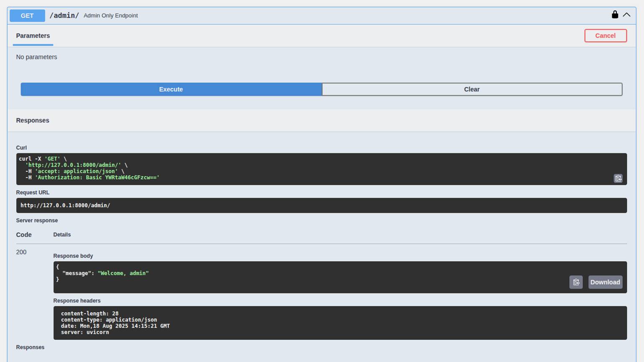Click the "Welcome, admin" message value
644x362 pixels.
click(123, 273)
